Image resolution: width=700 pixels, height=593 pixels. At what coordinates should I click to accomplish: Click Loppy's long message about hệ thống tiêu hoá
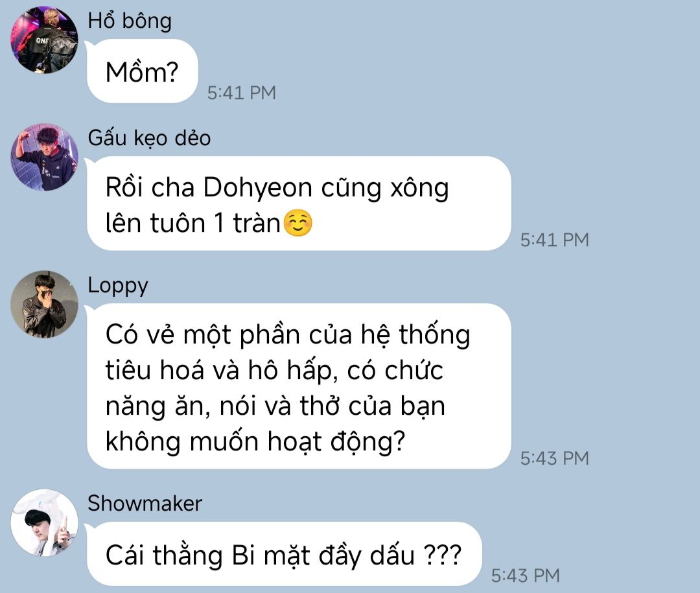tap(299, 386)
